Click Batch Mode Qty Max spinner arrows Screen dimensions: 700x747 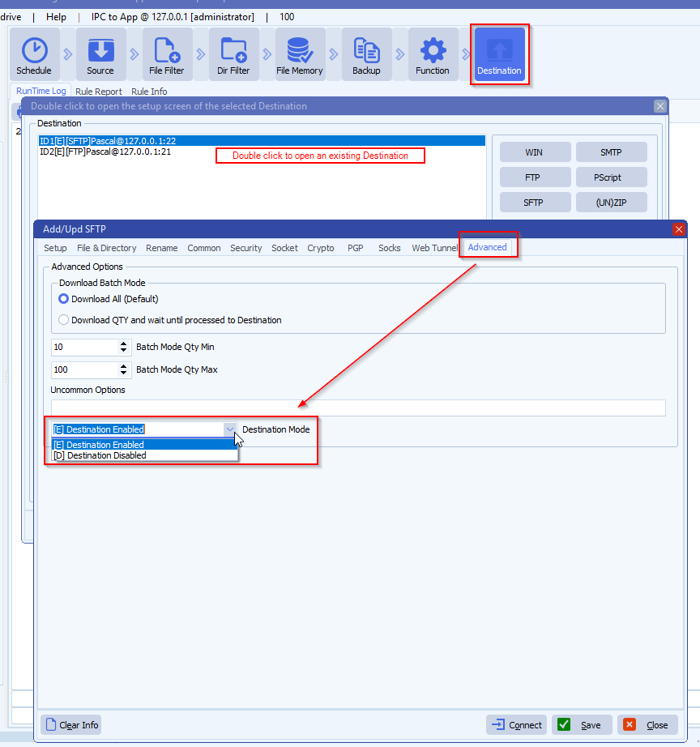[x=123, y=369]
